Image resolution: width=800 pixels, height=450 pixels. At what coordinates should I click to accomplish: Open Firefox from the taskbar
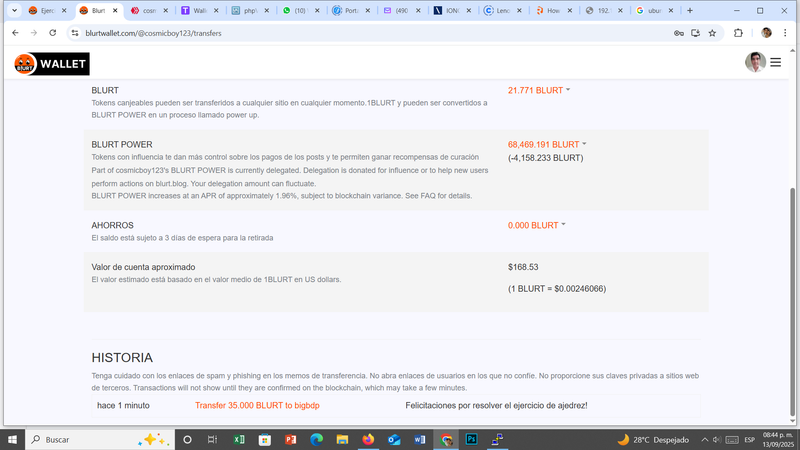click(x=368, y=439)
